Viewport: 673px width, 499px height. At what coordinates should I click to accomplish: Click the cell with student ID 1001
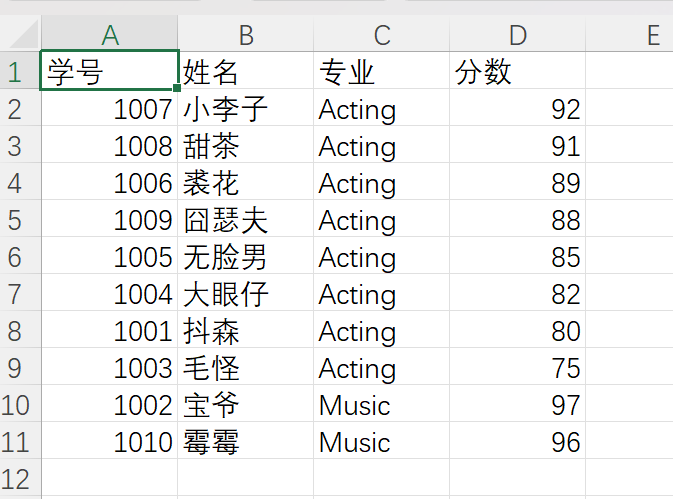110,331
